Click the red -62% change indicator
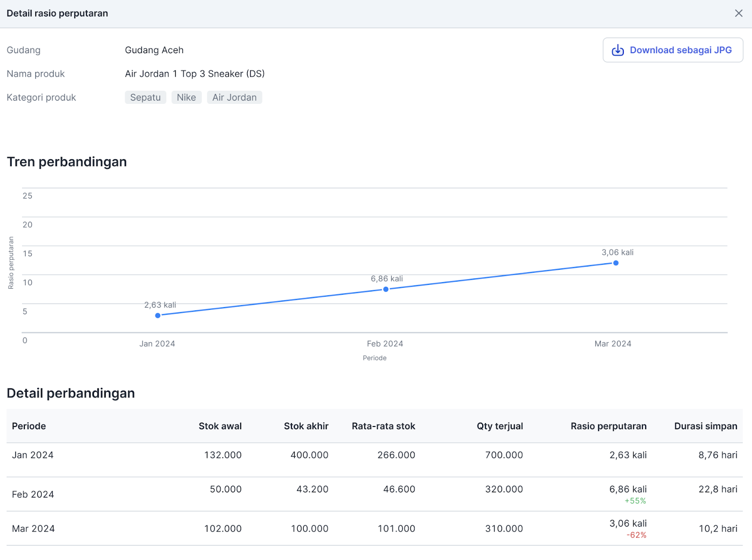Viewport: 752px width, 560px height. point(636,535)
